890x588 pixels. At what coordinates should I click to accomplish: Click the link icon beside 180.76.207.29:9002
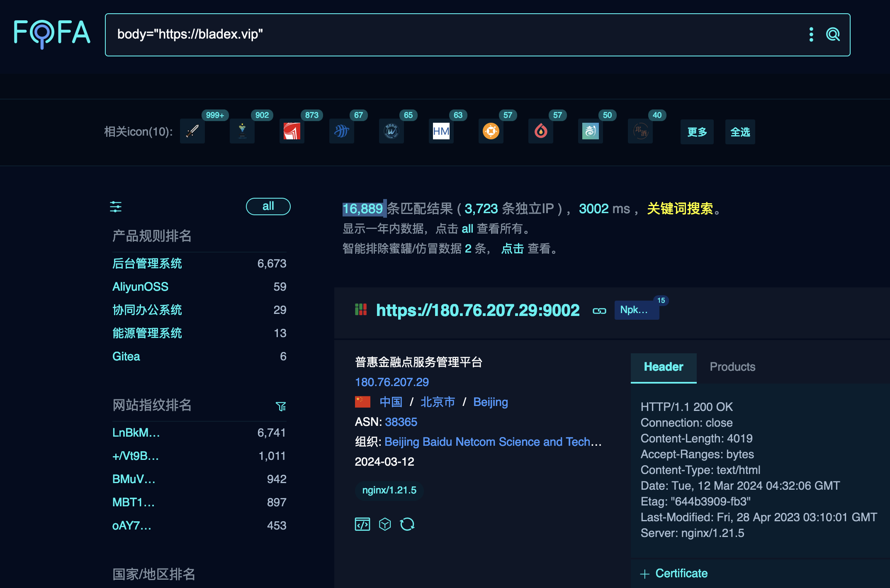(600, 310)
